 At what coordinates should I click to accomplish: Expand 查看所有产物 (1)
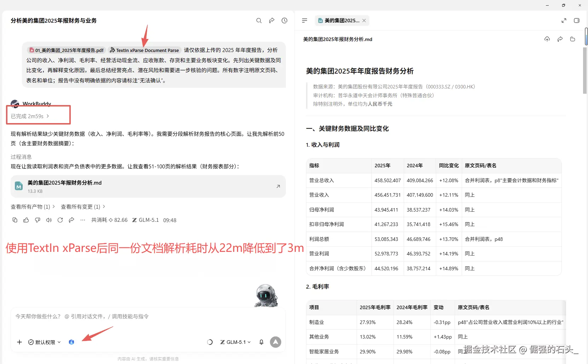point(33,207)
